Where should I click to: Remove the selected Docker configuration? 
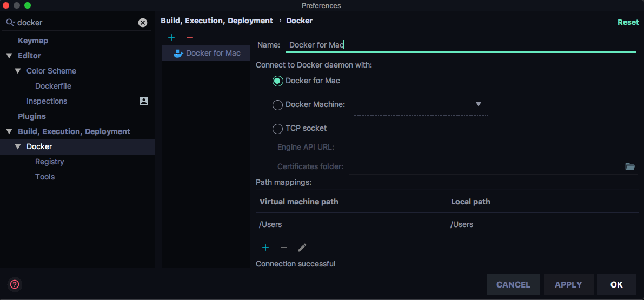[190, 37]
